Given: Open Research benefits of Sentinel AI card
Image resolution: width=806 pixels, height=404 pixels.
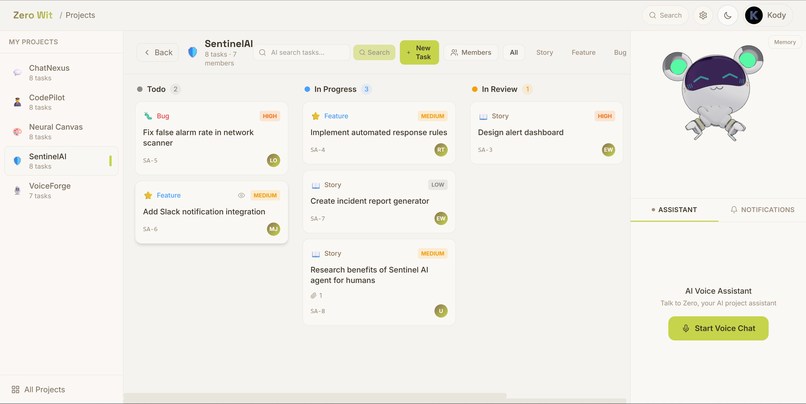Looking at the screenshot, I should pos(379,282).
